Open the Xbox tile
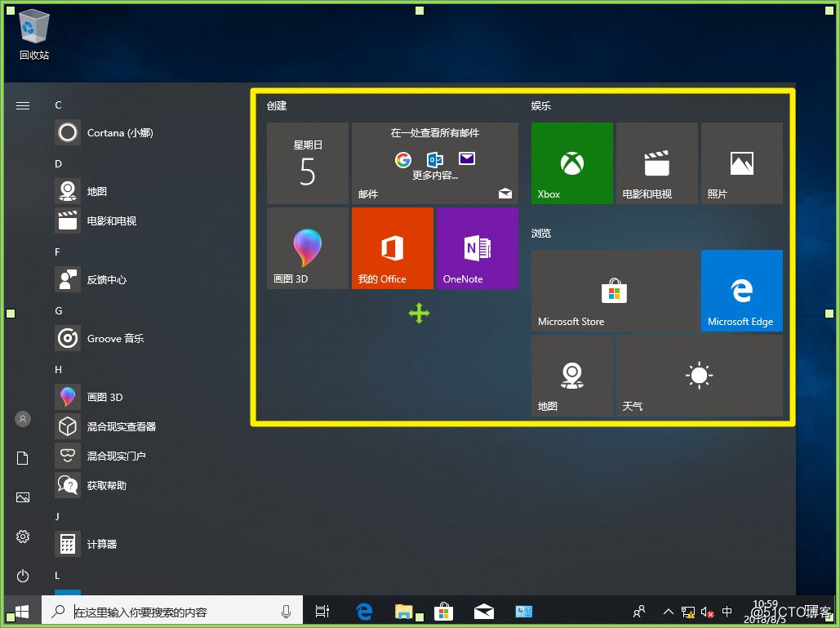Viewport: 840px width, 628px height. (572, 163)
